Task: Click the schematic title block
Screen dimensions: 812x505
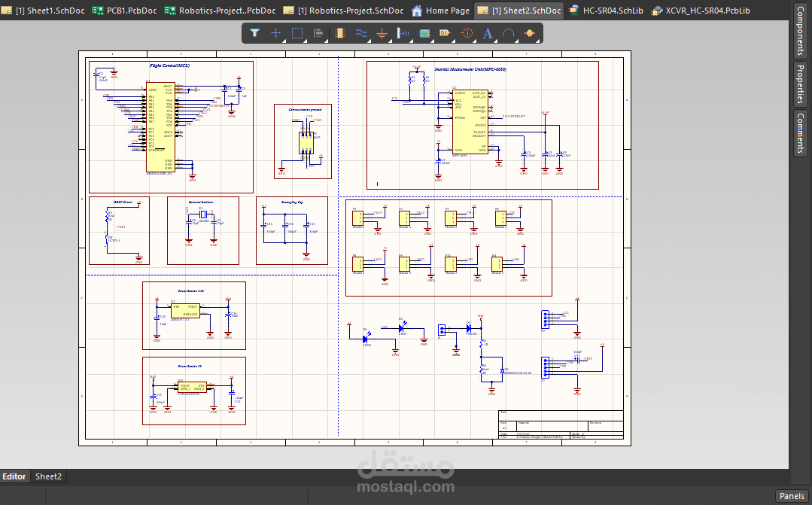Action: [561, 424]
